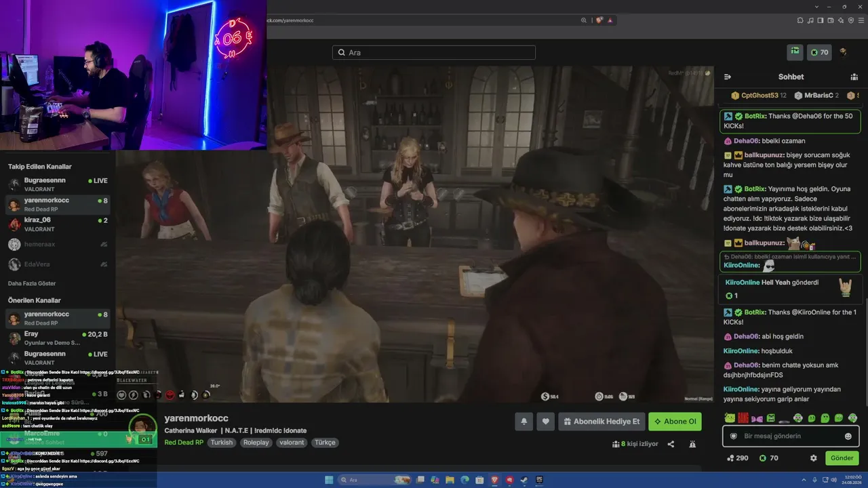Open hemeraax offline channel
The height and width of the screenshot is (488, 868).
[x=58, y=245]
